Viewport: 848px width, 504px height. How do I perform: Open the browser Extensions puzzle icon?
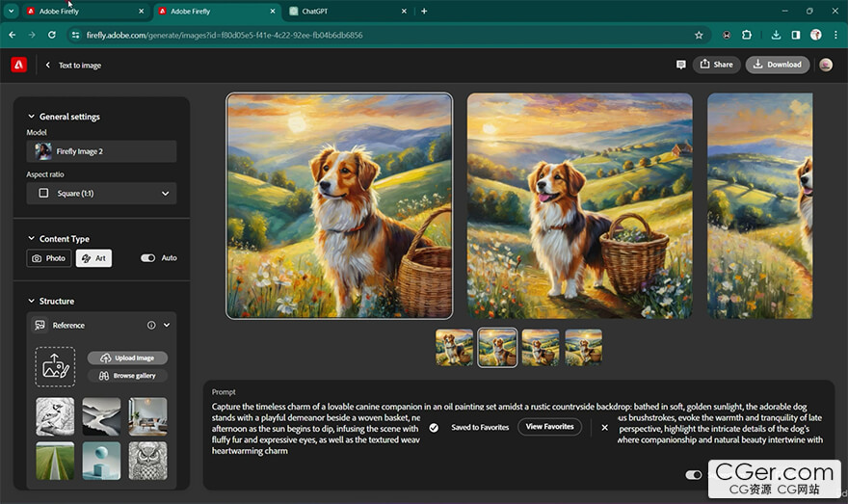tap(747, 35)
